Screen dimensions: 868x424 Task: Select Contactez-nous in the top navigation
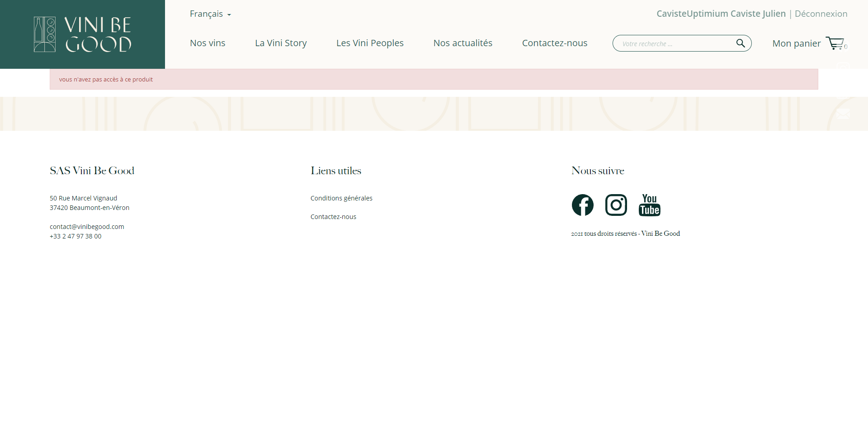tap(555, 43)
